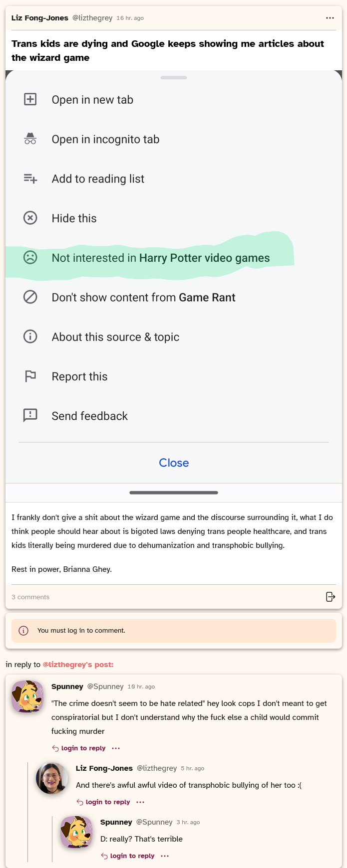
Task: Click login to reply under Spunney's first comment
Action: coord(79,748)
